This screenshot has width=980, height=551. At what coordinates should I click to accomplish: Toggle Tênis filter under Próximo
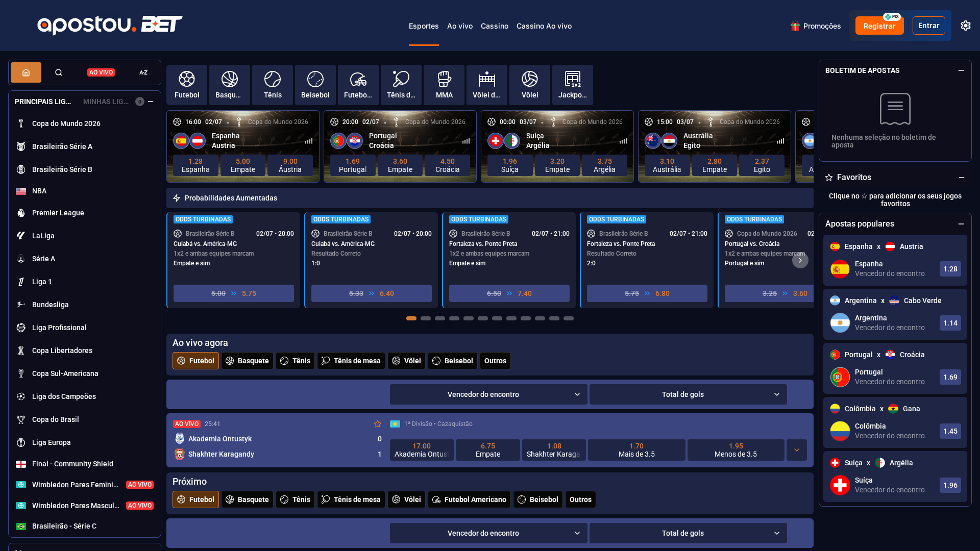tap(295, 499)
